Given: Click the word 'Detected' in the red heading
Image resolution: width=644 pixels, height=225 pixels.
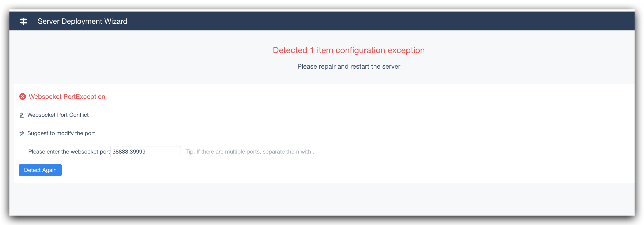Looking at the screenshot, I should pyautogui.click(x=290, y=50).
